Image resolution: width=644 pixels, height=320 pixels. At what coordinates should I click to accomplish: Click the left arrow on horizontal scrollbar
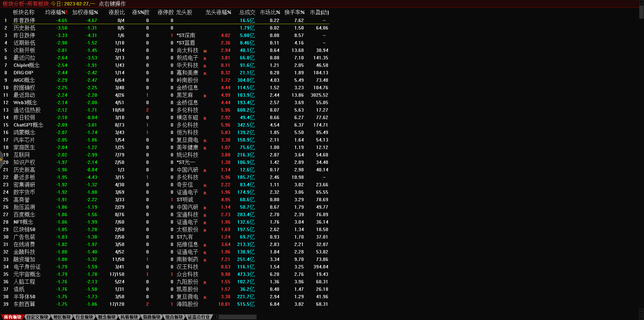click(x=216, y=317)
